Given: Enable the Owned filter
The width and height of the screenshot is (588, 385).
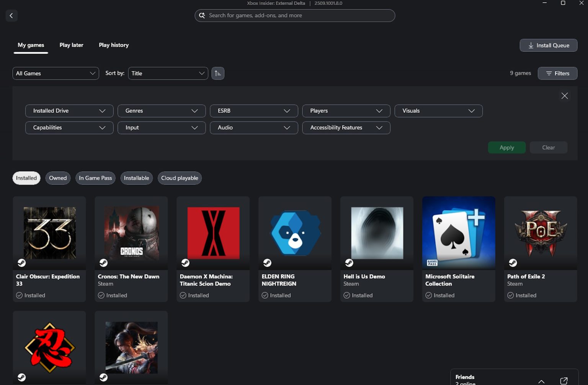Looking at the screenshot, I should coord(57,178).
